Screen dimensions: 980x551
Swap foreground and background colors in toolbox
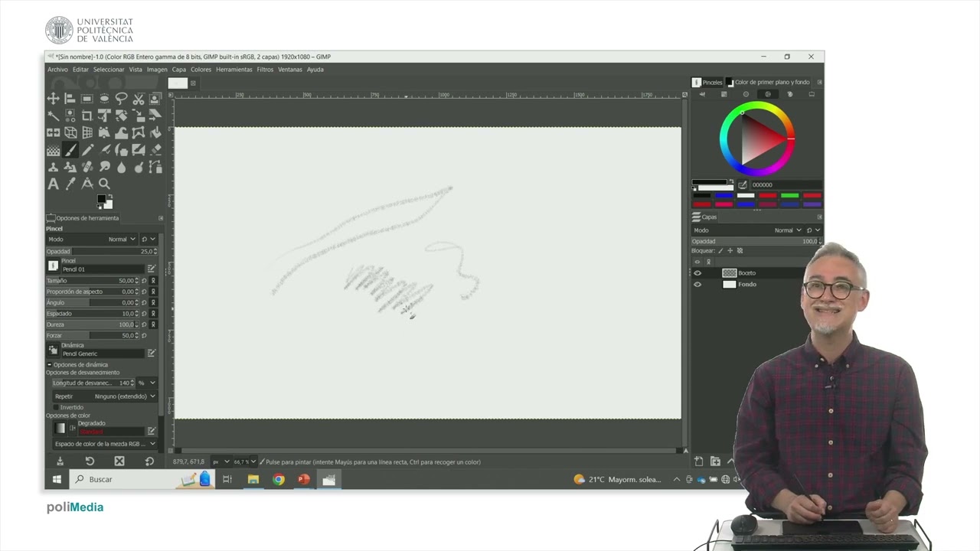(110, 196)
